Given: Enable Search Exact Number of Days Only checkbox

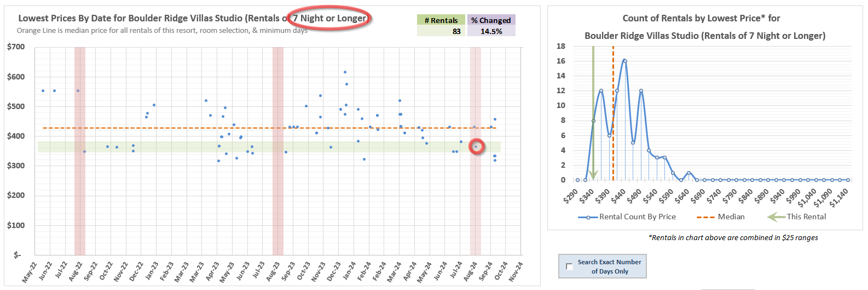Looking at the screenshot, I should coord(569,266).
